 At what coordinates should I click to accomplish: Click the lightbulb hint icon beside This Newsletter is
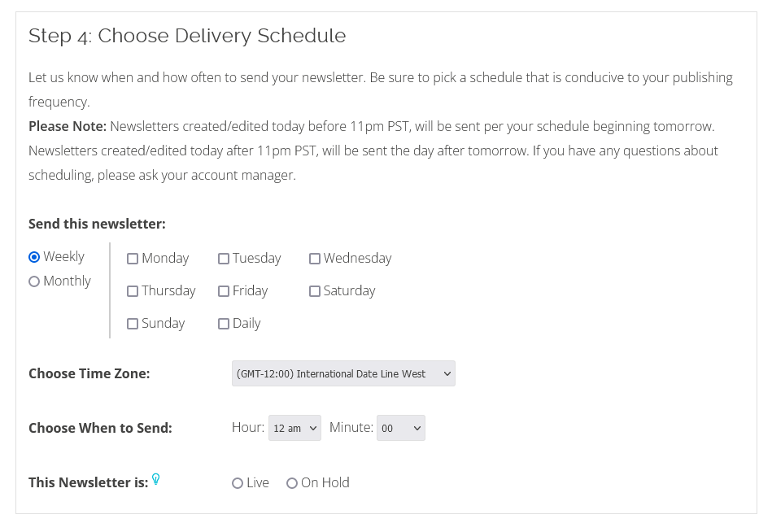[155, 479]
